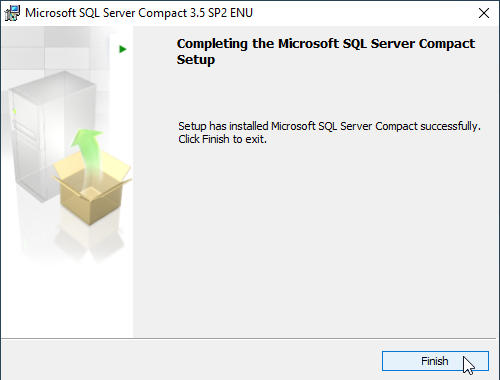Click the horizontal separator above Finish button
Viewport: 500px width, 380px height.
(248, 339)
